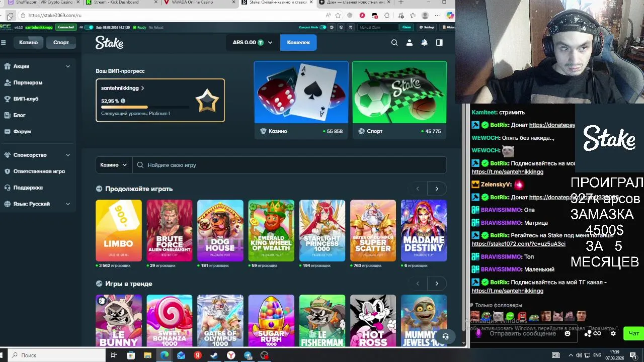The image size is (644, 362).
Task: Open The Dog House game thumbnail
Action: click(220, 231)
